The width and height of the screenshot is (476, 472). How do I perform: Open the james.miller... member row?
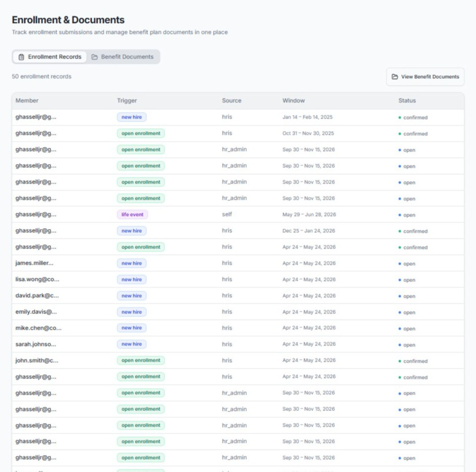click(238, 263)
